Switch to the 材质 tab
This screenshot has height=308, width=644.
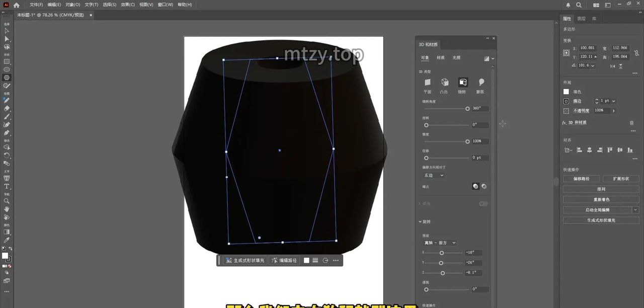[x=441, y=58]
